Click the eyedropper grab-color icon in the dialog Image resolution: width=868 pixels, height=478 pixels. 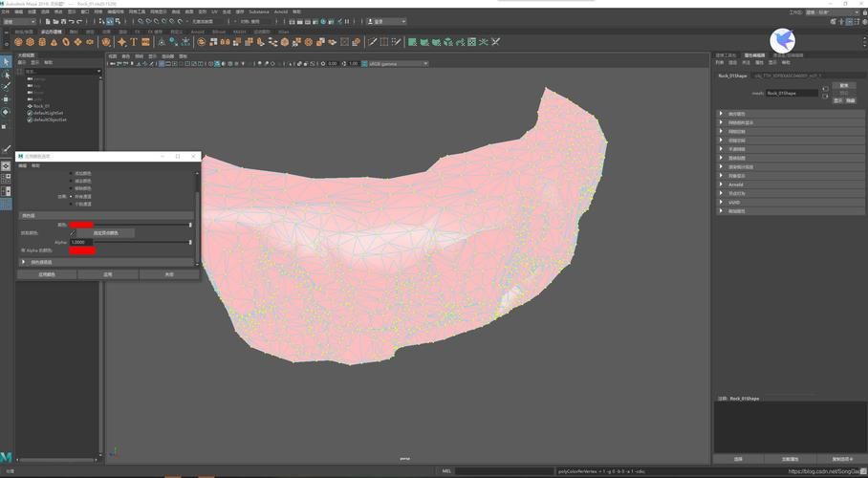tap(73, 233)
